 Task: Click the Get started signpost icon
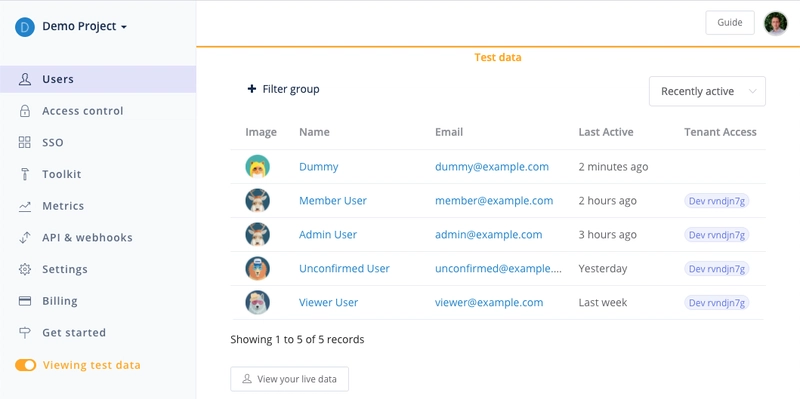pos(24,333)
